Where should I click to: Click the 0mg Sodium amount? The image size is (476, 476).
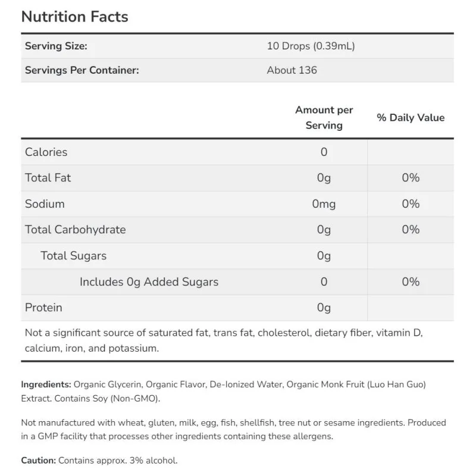pos(324,203)
